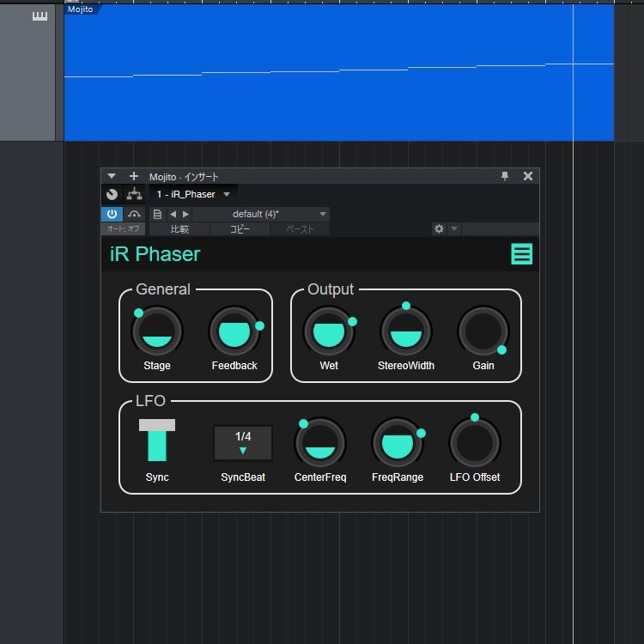Adjust the Stage knob
This screenshot has height=644, width=644.
point(157,331)
